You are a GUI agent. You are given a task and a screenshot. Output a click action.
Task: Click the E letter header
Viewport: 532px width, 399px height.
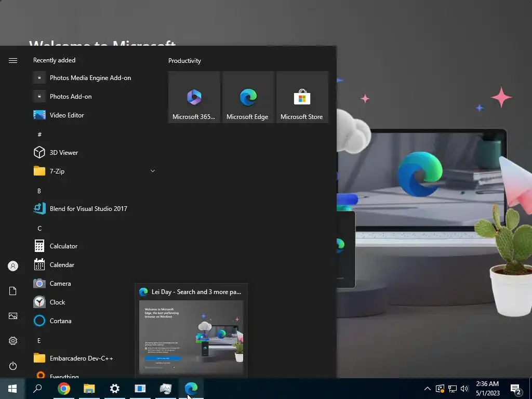[x=39, y=340]
